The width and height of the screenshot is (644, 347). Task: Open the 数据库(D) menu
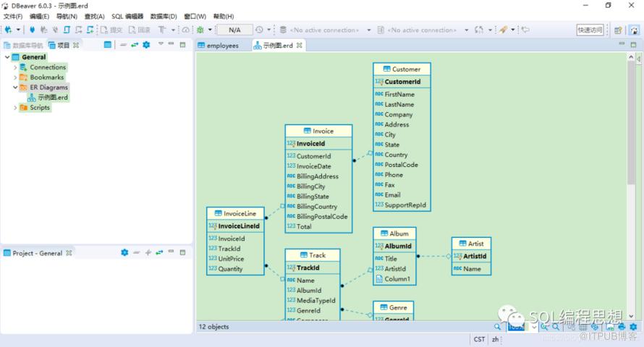163,16
